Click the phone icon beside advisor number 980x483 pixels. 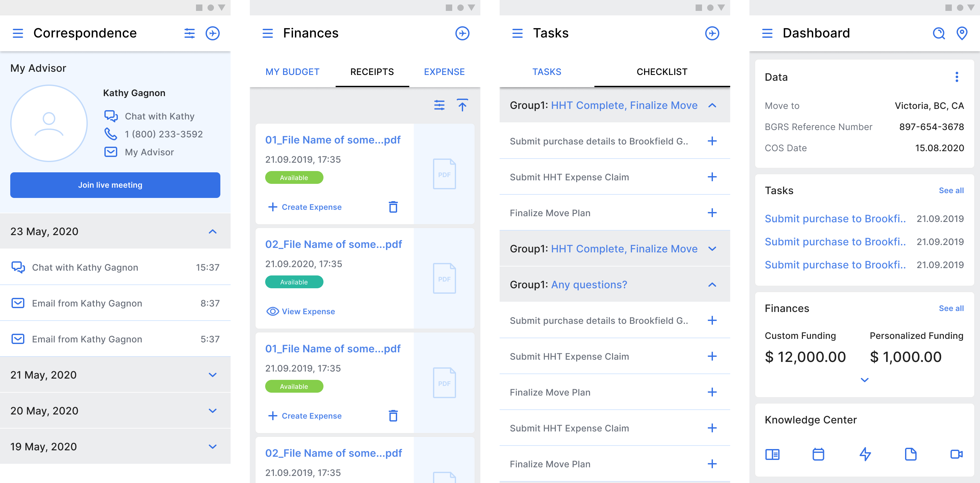110,134
